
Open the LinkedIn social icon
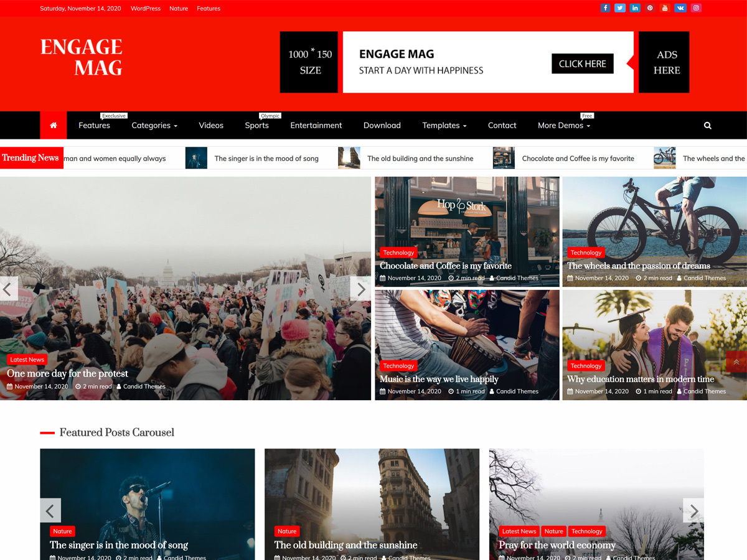635,7
